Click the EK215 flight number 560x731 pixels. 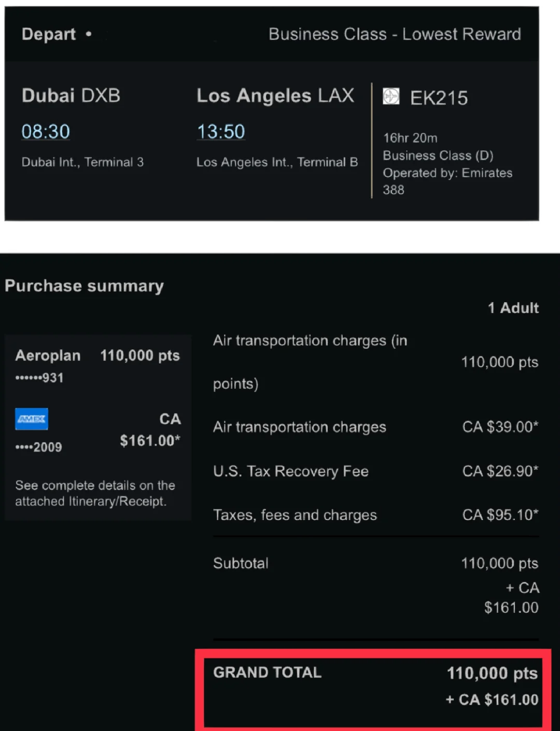[439, 98]
